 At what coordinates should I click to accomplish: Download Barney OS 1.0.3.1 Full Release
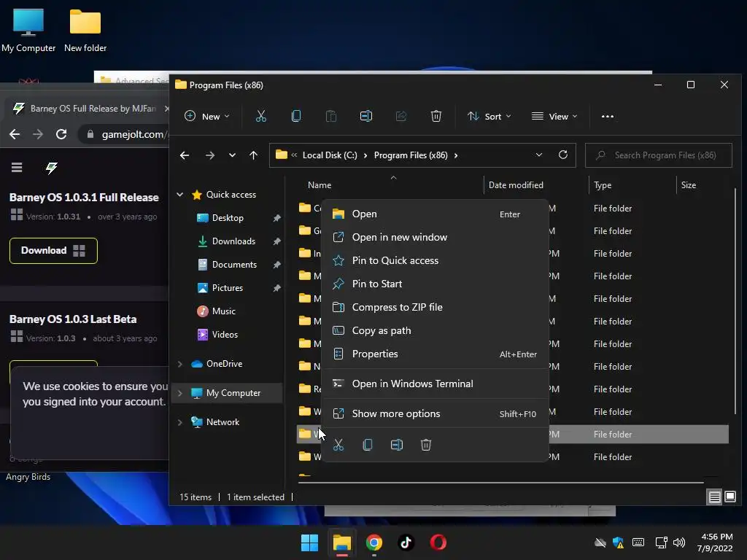pos(53,251)
